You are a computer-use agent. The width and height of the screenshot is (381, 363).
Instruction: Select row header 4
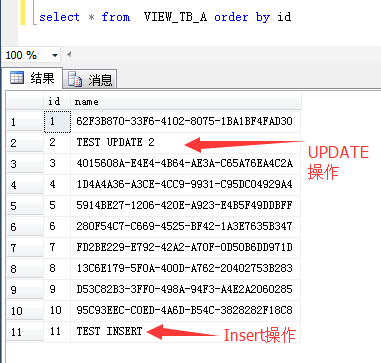pos(25,185)
